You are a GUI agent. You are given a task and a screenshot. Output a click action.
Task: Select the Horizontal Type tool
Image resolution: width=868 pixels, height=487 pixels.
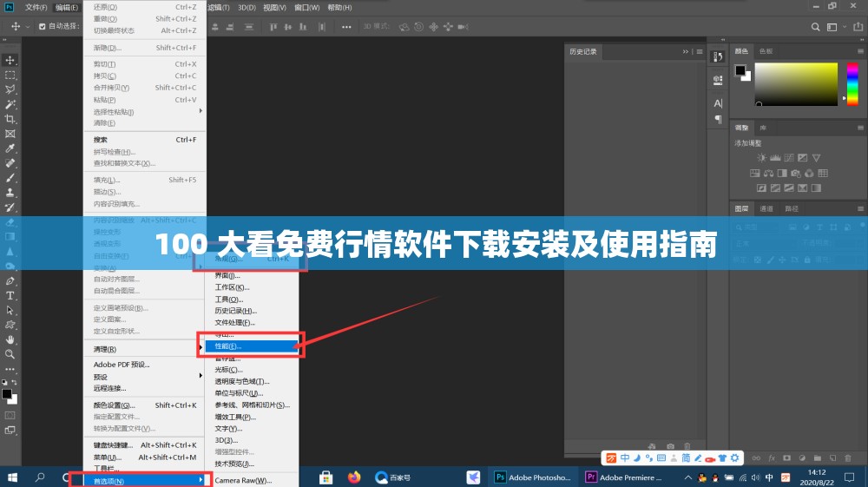(10, 295)
